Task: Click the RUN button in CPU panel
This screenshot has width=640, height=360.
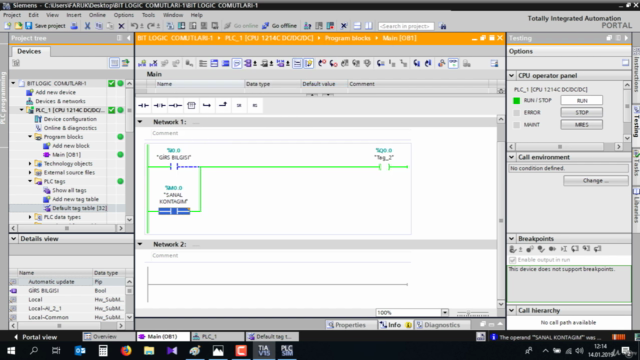Action: coord(582,100)
